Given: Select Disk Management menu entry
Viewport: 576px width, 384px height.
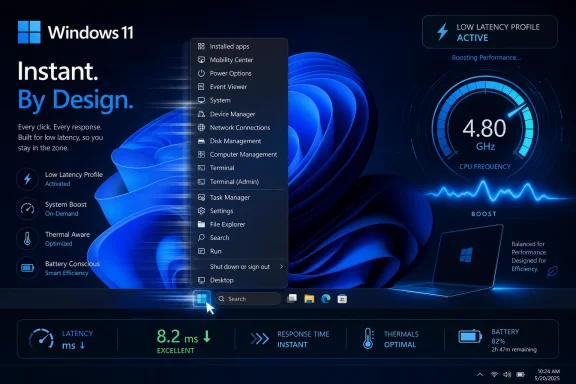Looking at the screenshot, I should [239, 141].
